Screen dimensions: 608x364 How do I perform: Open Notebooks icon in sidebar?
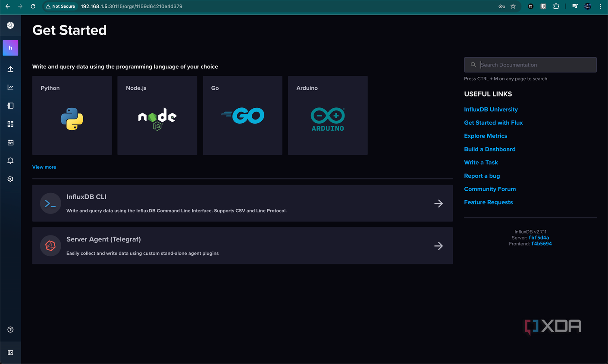(x=10, y=106)
